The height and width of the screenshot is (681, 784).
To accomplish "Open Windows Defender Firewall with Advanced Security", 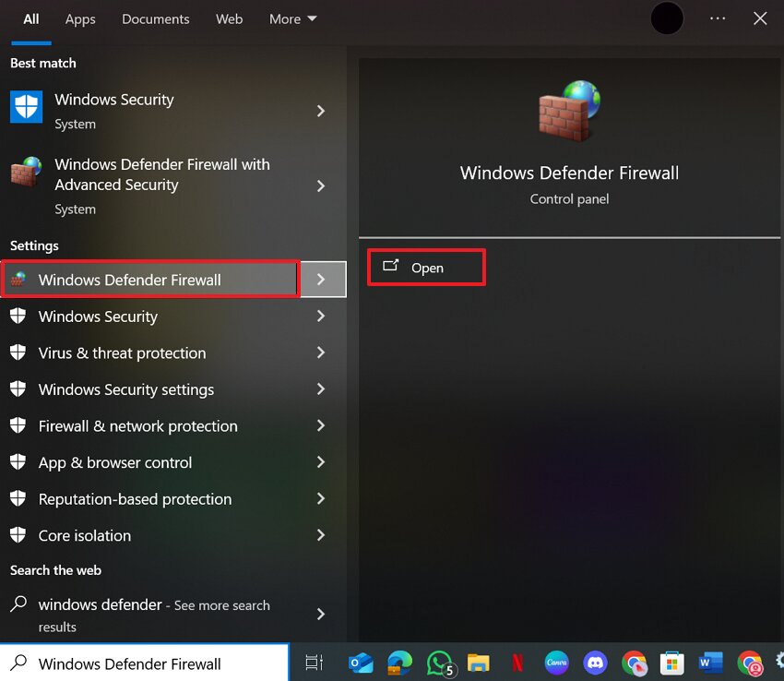I will [x=162, y=174].
